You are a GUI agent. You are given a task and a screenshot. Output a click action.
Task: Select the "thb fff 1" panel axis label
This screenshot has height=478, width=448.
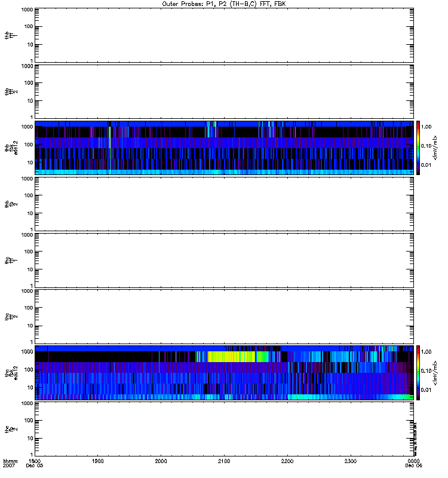(x=11, y=36)
